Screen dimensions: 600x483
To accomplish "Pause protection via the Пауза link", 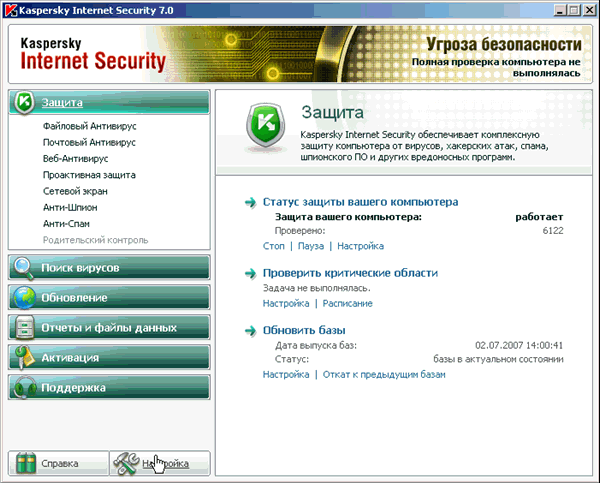I will (x=311, y=246).
